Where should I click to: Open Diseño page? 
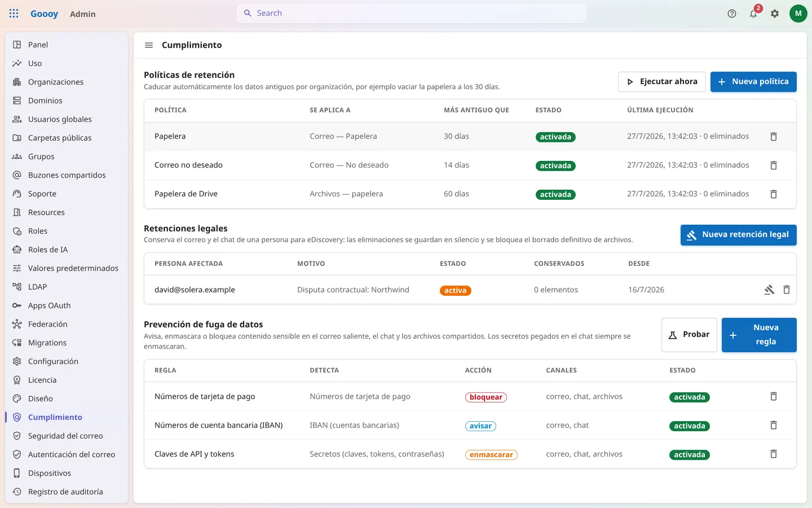pos(67,398)
